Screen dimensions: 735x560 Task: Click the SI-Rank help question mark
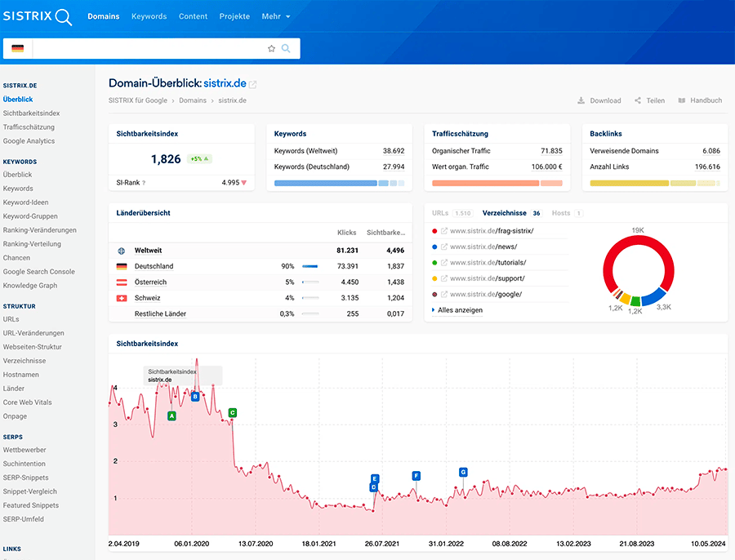144,183
